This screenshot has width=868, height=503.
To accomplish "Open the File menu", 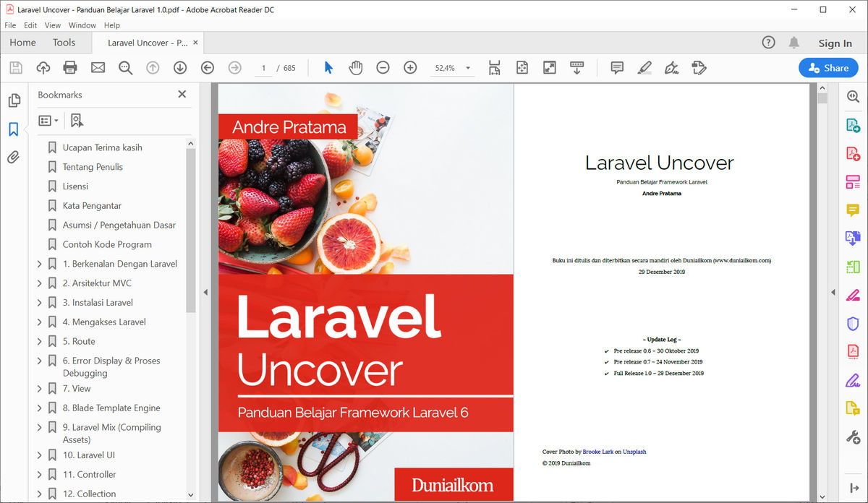I will pyautogui.click(x=10, y=25).
